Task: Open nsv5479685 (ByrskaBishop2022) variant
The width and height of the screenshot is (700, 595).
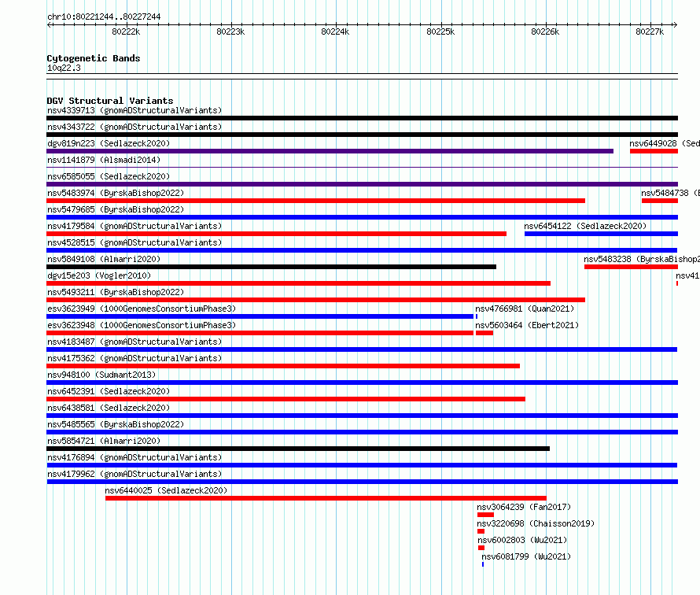Action: [x=116, y=209]
